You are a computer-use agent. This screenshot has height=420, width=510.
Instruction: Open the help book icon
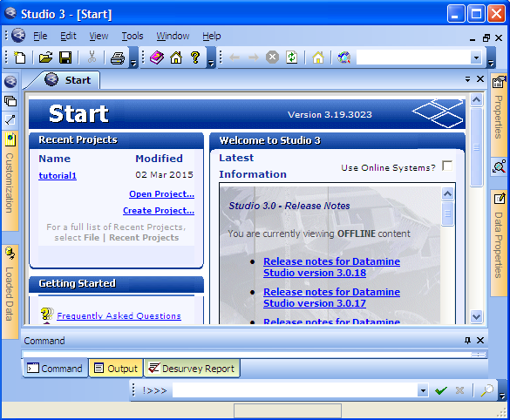[x=157, y=58]
